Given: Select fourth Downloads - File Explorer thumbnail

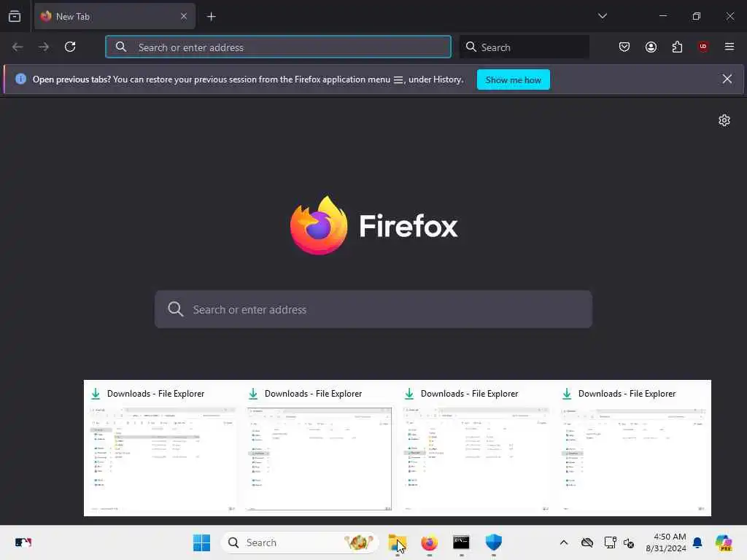Looking at the screenshot, I should 633,448.
